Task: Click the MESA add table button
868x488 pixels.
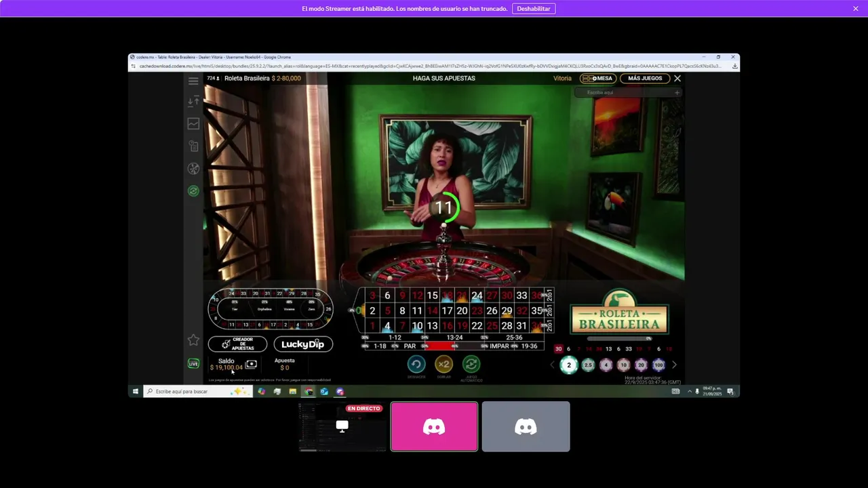Action: point(597,79)
